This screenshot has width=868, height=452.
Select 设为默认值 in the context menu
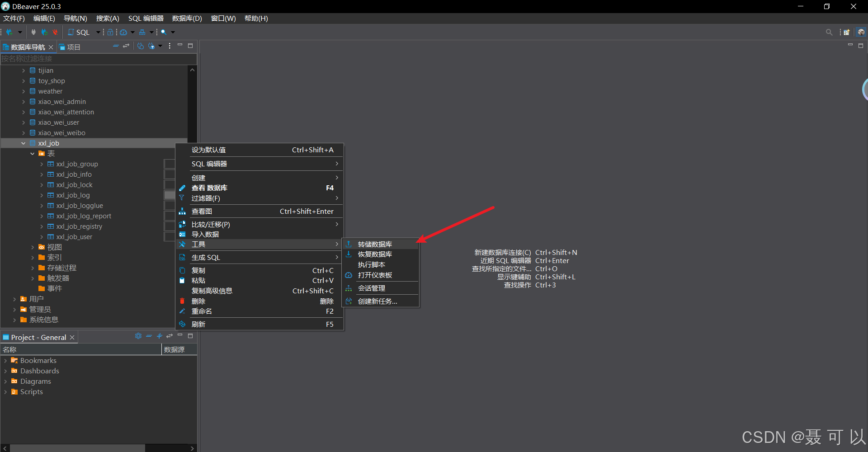[x=259, y=150]
